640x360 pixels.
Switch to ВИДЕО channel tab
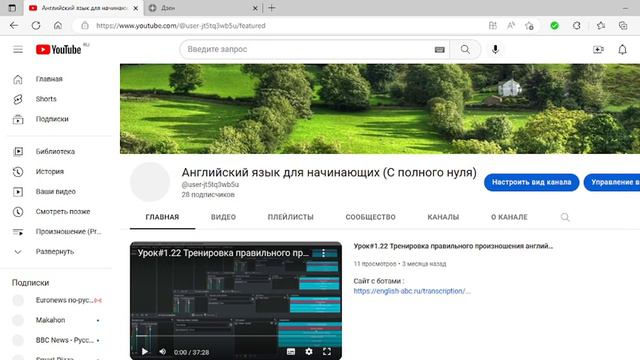[223, 217]
